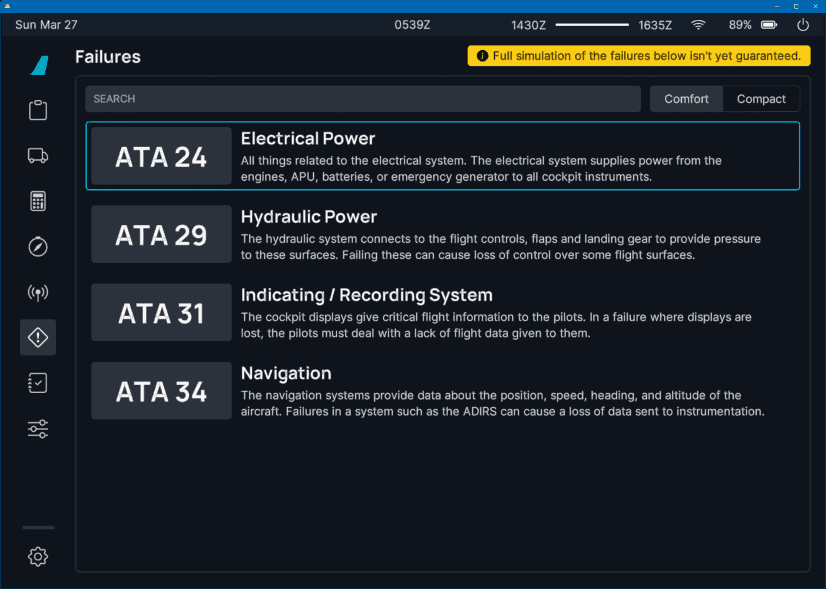Open the Checklists page icon
The height and width of the screenshot is (589, 826).
[38, 383]
